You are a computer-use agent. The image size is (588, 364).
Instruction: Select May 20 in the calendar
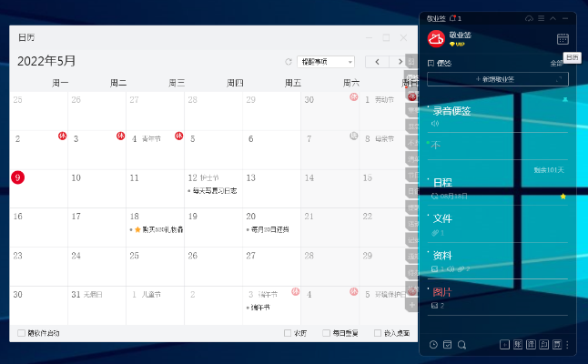click(x=271, y=222)
